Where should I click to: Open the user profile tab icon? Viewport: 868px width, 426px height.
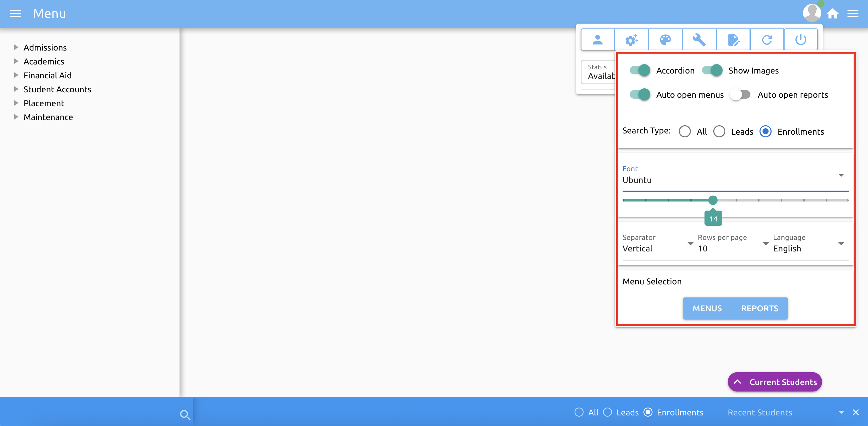pyautogui.click(x=598, y=40)
